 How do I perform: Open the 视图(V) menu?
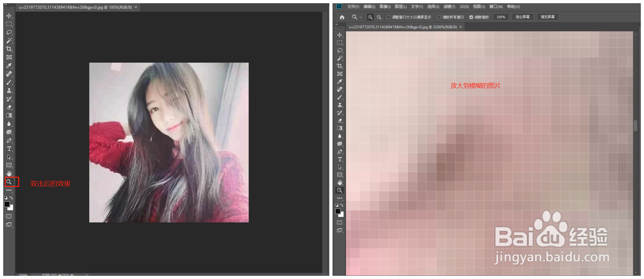pyautogui.click(x=479, y=7)
